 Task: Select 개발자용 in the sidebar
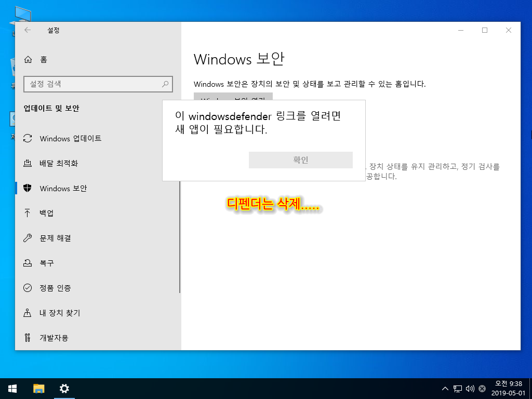pos(97,338)
